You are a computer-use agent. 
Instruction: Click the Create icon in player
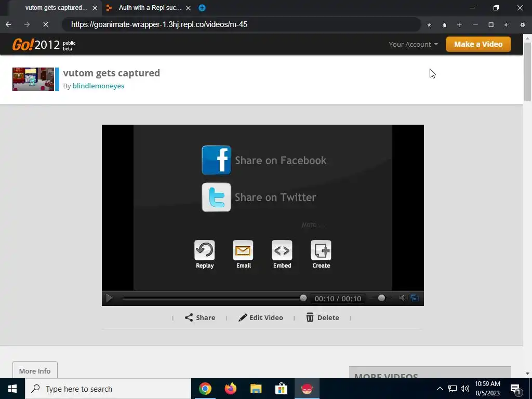pyautogui.click(x=321, y=250)
